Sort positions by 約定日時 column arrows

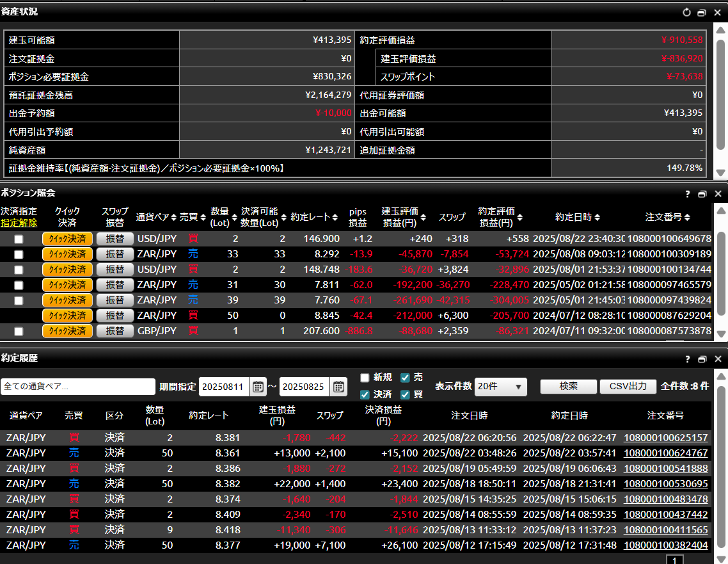tap(597, 218)
